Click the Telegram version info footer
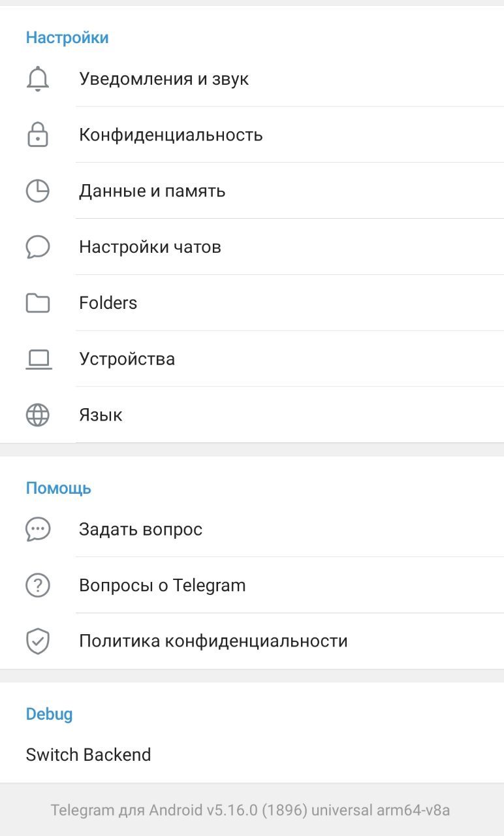Screen dimensions: 504x836 pyautogui.click(x=251, y=811)
